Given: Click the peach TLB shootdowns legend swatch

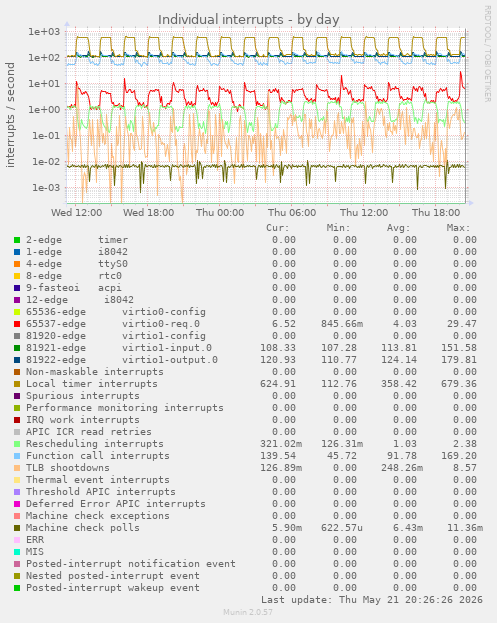Looking at the screenshot, I should [x=17, y=468].
